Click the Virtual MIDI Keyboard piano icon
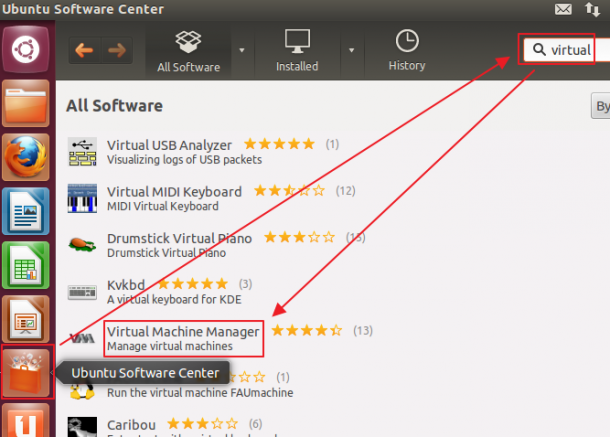This screenshot has height=437, width=610. tap(82, 198)
